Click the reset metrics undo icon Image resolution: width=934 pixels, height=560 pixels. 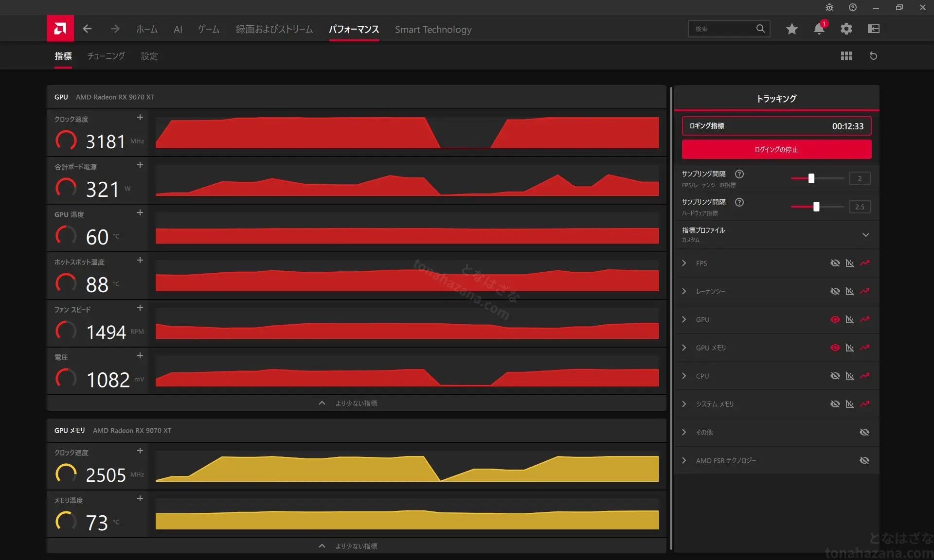(874, 56)
